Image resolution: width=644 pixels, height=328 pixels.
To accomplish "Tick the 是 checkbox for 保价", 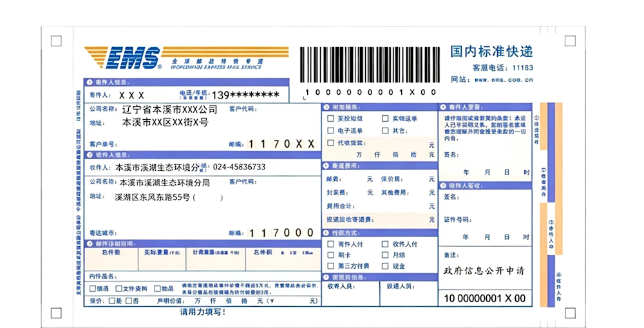I will pyautogui.click(x=111, y=301).
